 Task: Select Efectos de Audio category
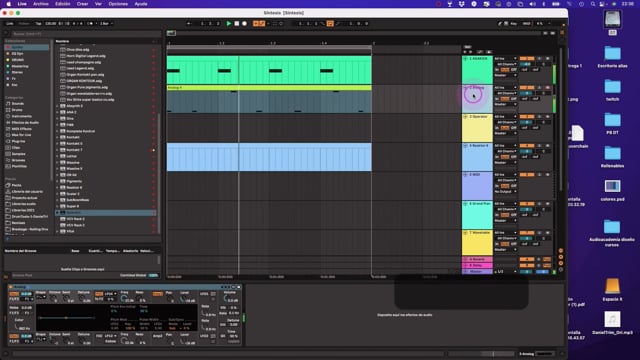coord(25,122)
